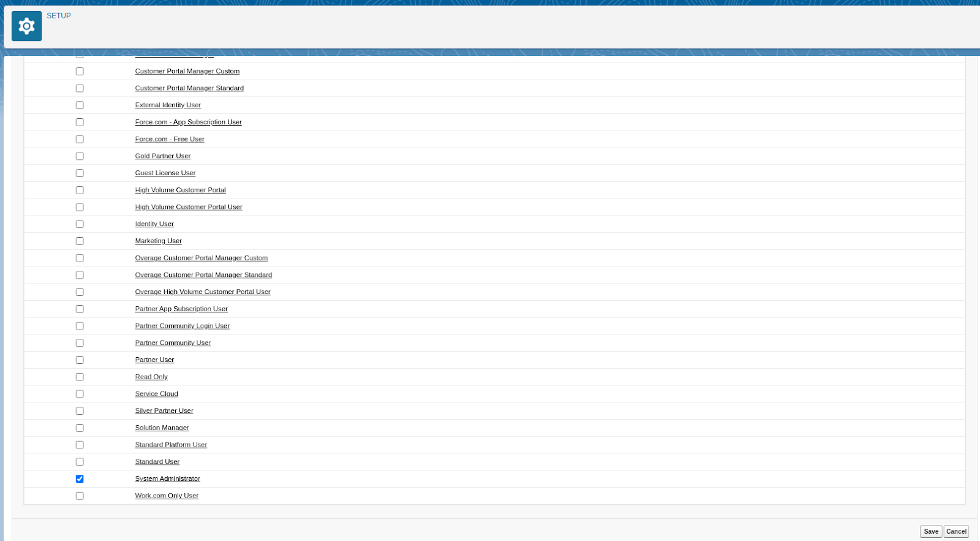Open Force.com - App Subscription User profile
Screen dimensions: 980x541
point(189,122)
